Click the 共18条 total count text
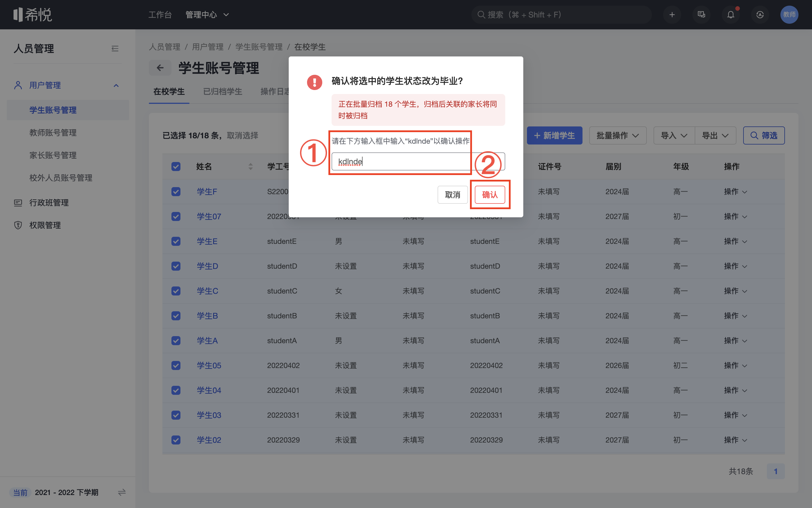The width and height of the screenshot is (812, 508). tap(741, 471)
